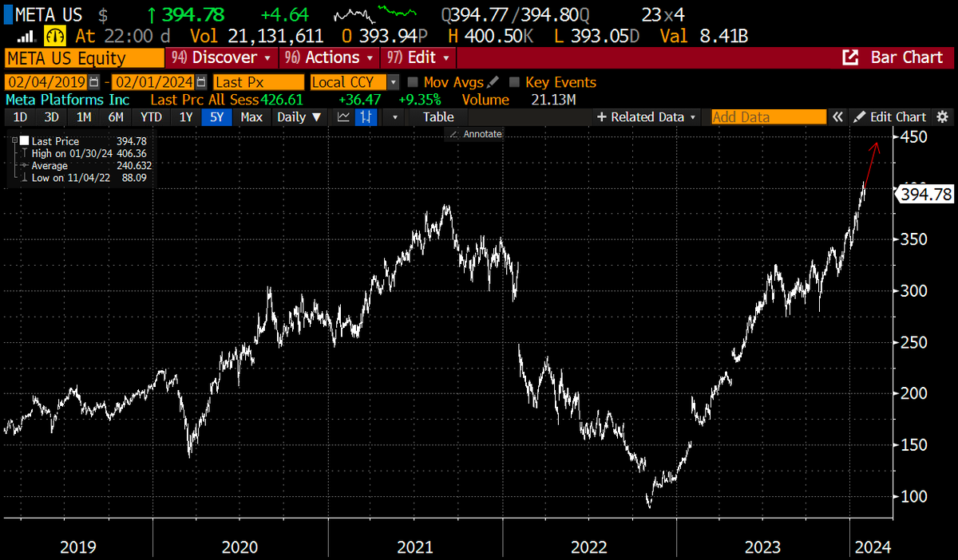Click the yellow delayed-clock icon
Image resolution: width=958 pixels, height=560 pixels.
pos(53,36)
